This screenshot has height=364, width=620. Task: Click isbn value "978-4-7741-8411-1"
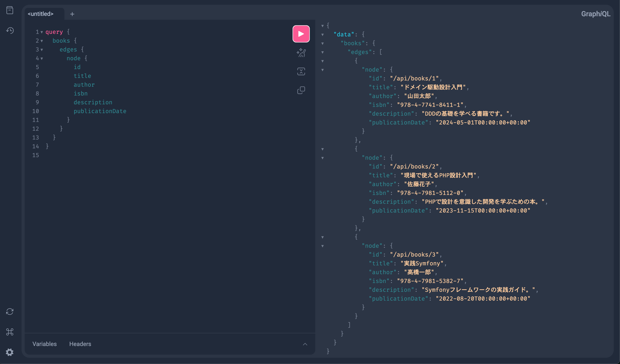[x=430, y=105]
